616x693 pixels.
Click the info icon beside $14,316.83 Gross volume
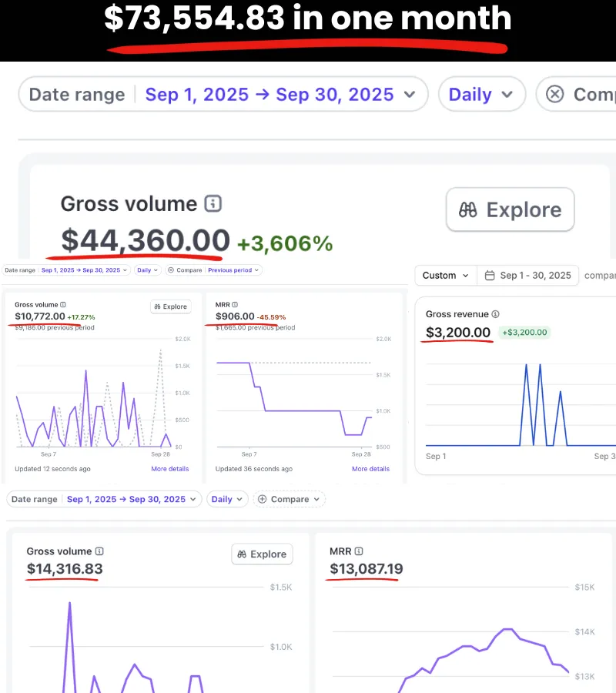click(x=99, y=551)
